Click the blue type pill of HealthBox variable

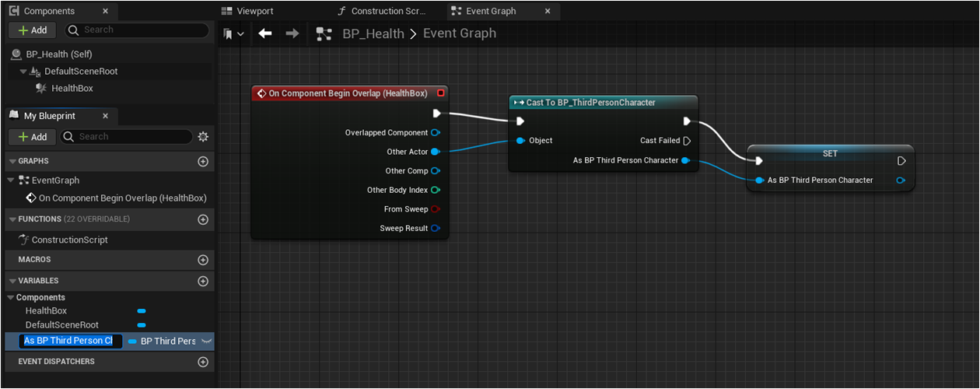pos(142,310)
